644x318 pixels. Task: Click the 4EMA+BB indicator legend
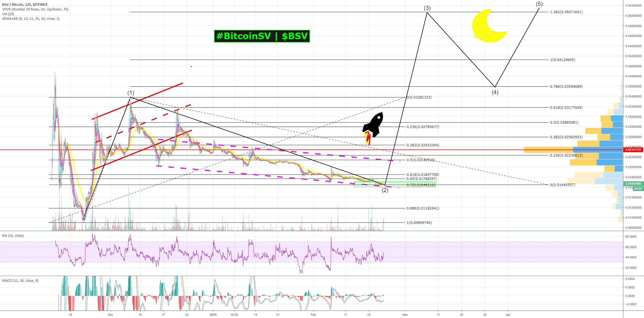click(31, 19)
